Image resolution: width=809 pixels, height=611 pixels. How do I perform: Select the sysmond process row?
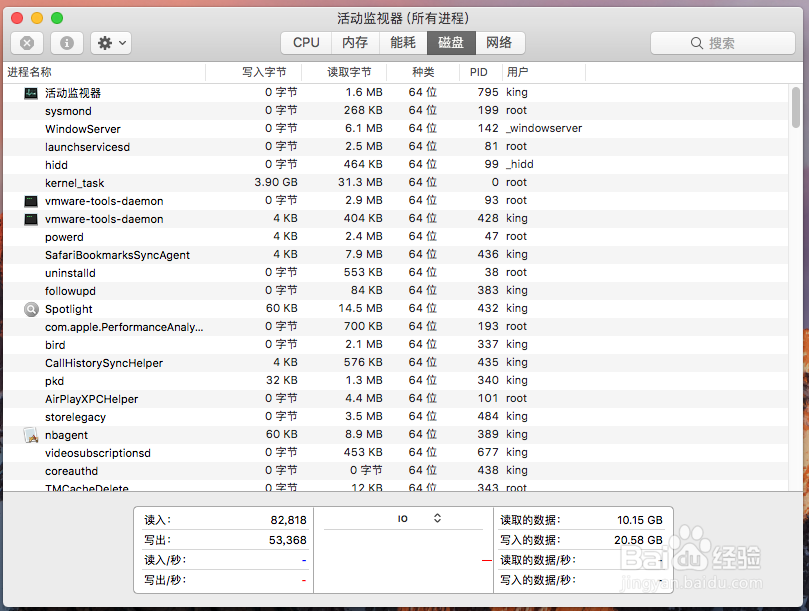[x=396, y=111]
